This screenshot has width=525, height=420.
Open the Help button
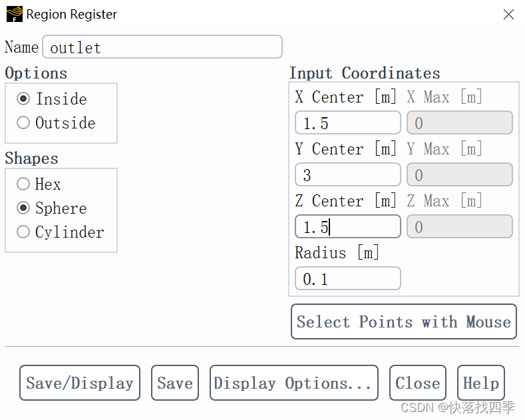tap(481, 383)
